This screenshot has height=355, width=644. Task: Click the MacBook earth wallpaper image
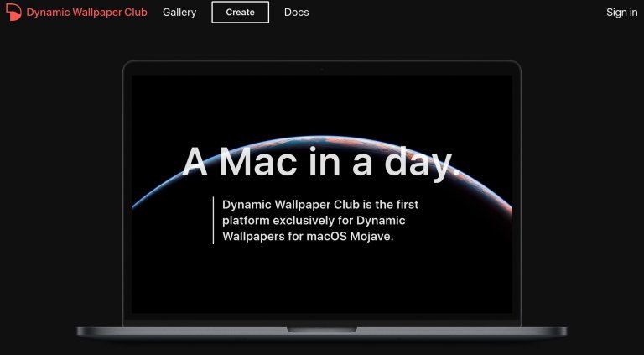(322, 195)
